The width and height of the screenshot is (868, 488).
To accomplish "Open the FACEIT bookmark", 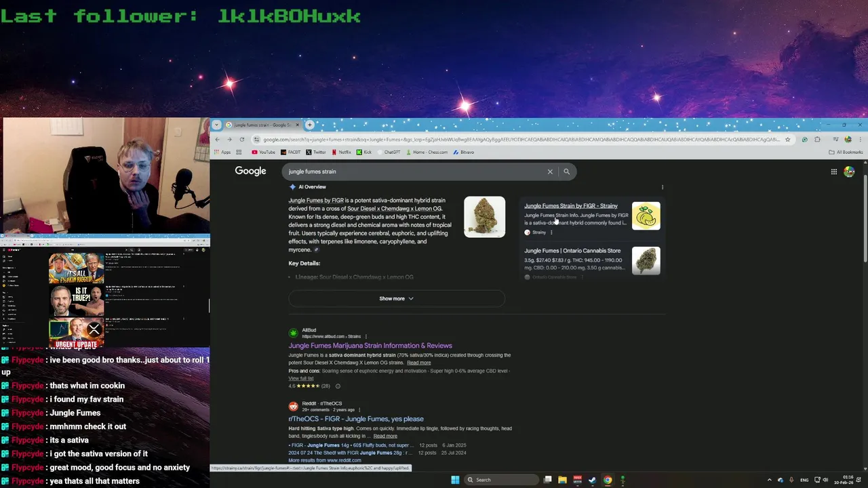I will click(291, 152).
